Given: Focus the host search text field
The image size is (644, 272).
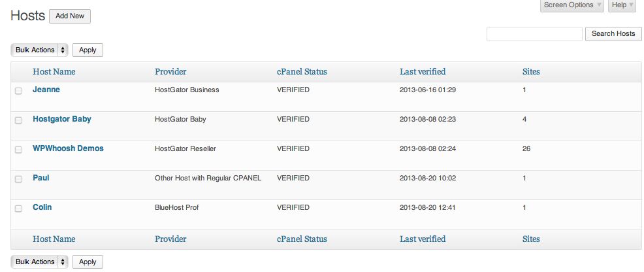Looking at the screenshot, I should [x=534, y=34].
